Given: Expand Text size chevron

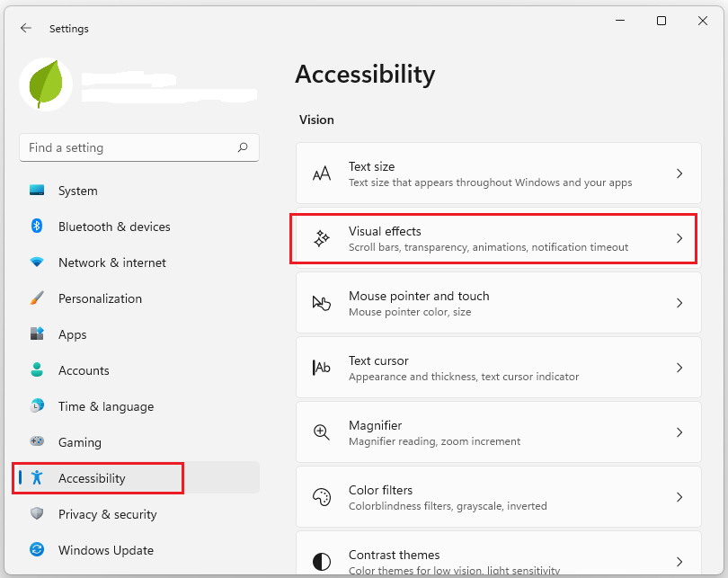Looking at the screenshot, I should [679, 173].
